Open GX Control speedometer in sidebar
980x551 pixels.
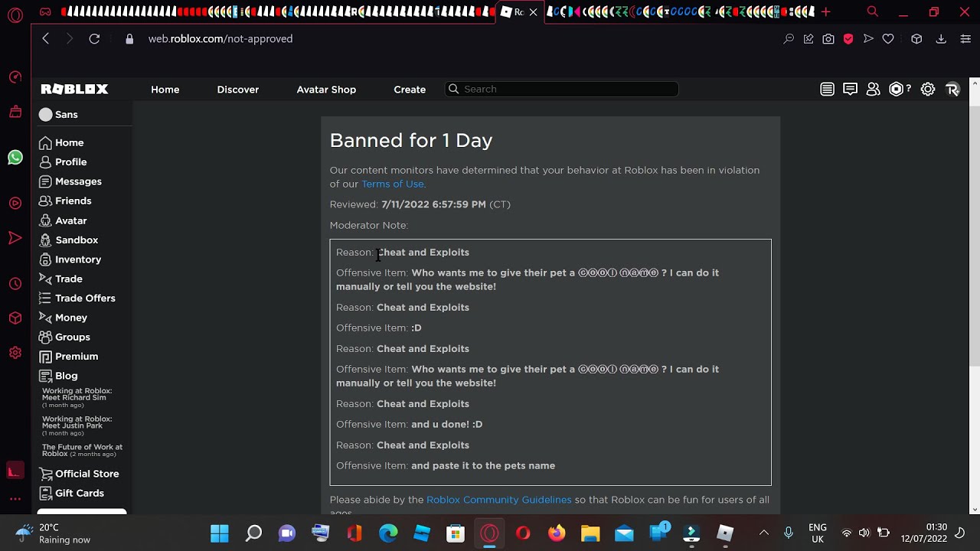[x=15, y=77]
